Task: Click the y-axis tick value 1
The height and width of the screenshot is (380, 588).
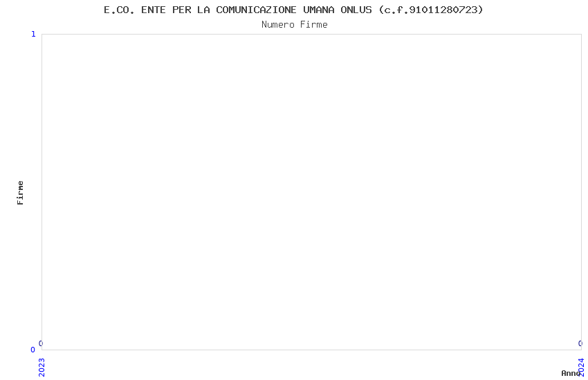Action: point(33,34)
